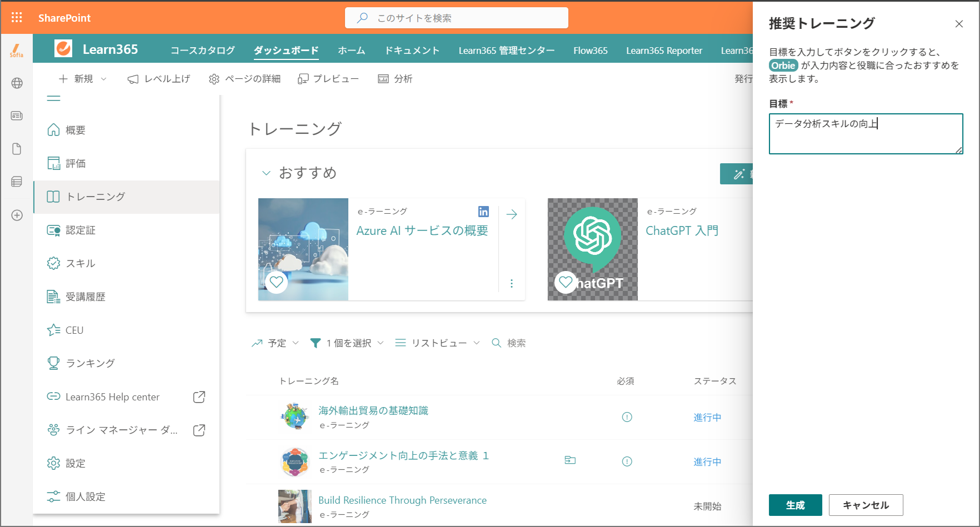Select the ダッシュボード tab
Viewport: 980px width, 527px height.
click(x=286, y=51)
